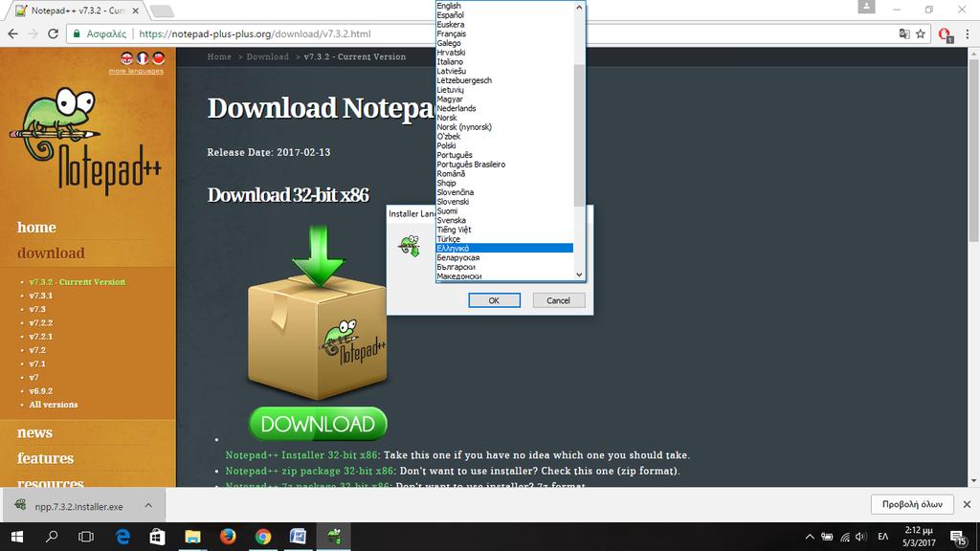Open Windows Store from taskbar

point(158,537)
